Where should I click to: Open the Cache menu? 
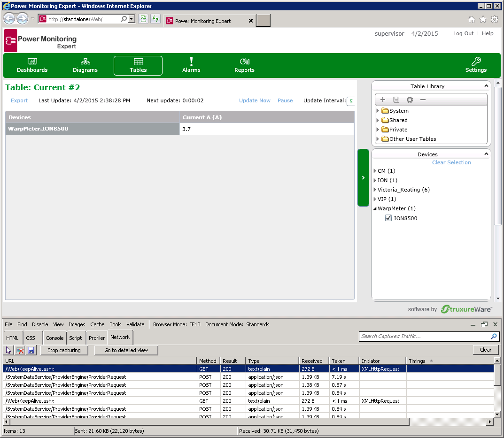(97, 324)
